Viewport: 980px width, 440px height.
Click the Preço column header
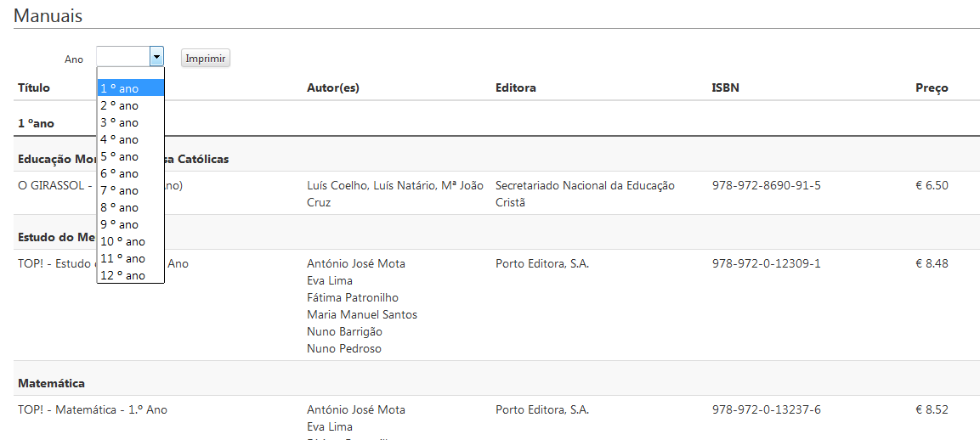[932, 87]
